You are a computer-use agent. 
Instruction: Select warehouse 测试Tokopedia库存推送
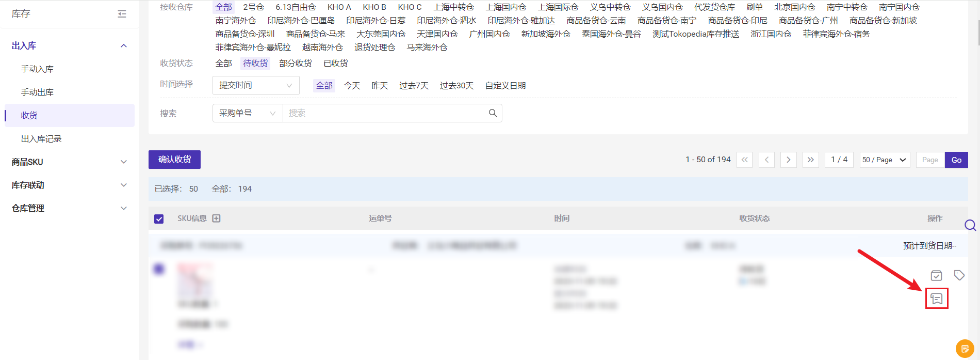pos(696,34)
